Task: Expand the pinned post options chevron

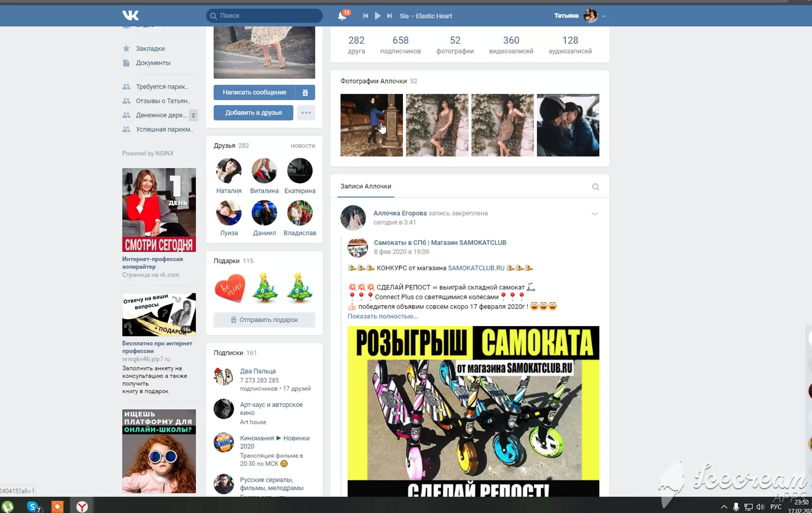Action: click(x=595, y=214)
